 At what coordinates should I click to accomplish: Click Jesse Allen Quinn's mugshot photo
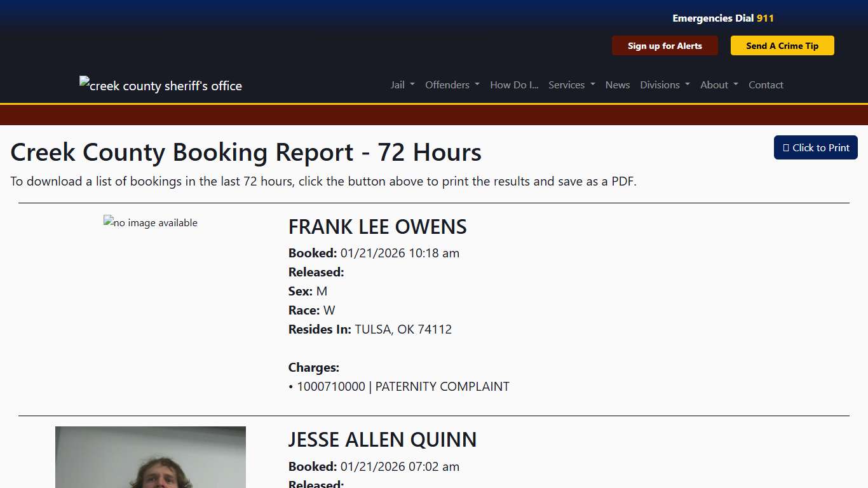pyautogui.click(x=150, y=457)
